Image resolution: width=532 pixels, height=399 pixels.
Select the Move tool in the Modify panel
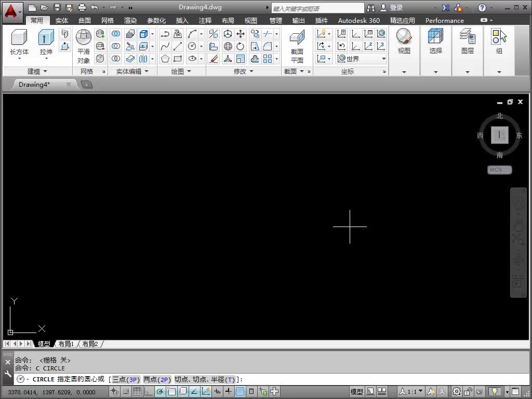[x=241, y=34]
